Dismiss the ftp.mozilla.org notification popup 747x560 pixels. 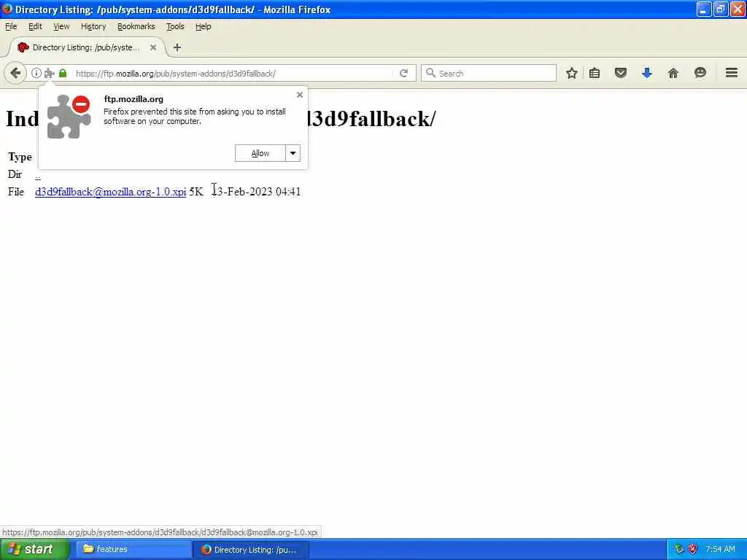pyautogui.click(x=300, y=95)
